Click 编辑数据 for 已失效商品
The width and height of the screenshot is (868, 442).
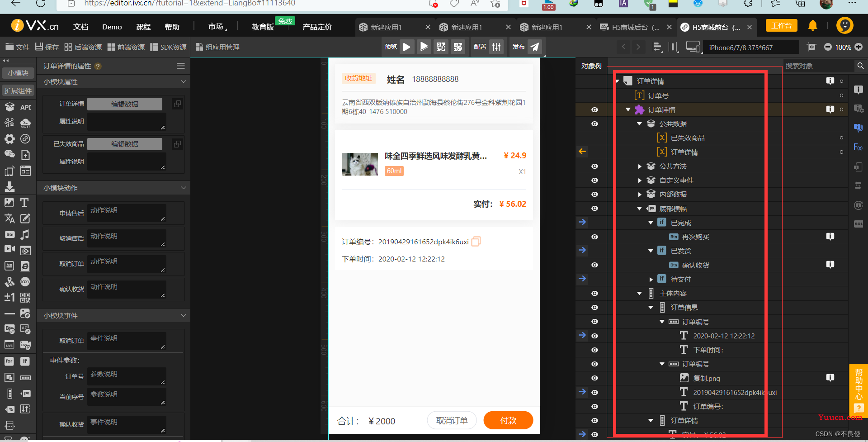125,144
